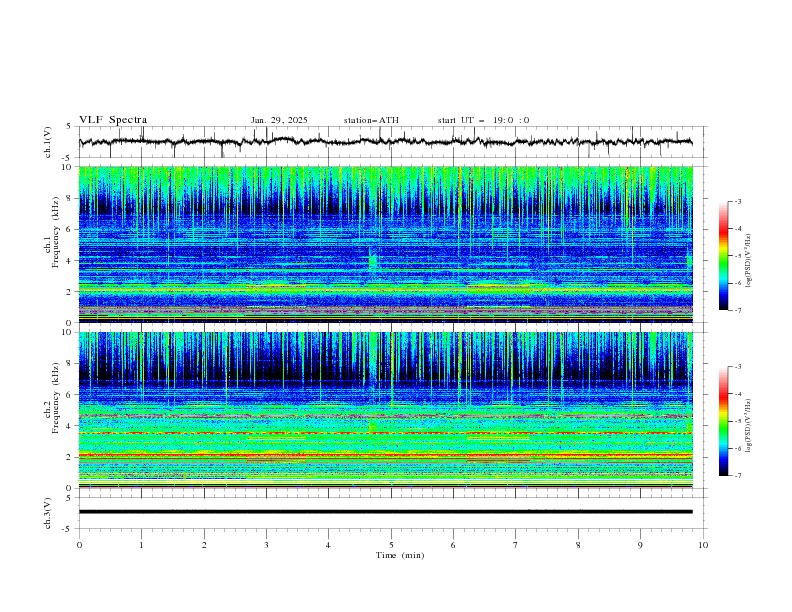
Task: Click time axis tick label "5"
Action: tap(391, 545)
